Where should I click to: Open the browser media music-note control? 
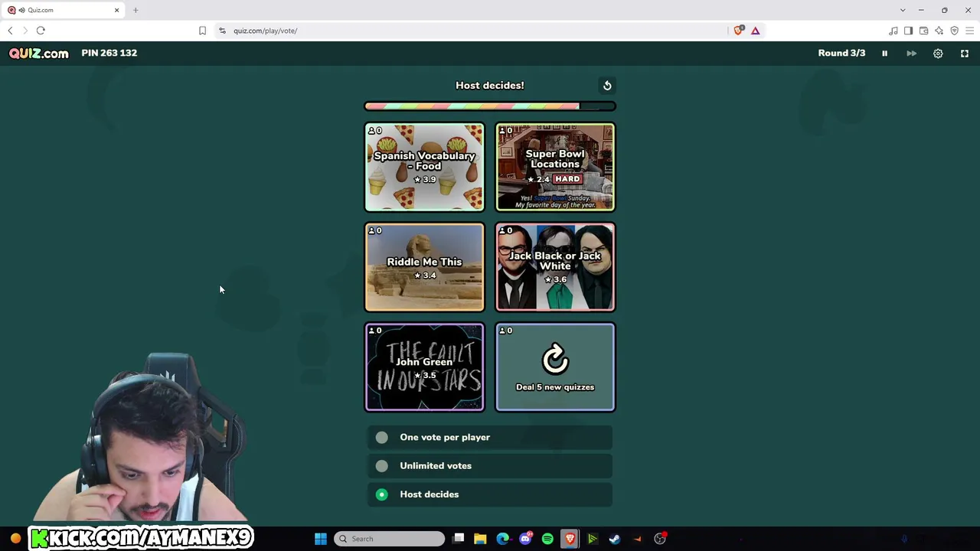pyautogui.click(x=893, y=31)
